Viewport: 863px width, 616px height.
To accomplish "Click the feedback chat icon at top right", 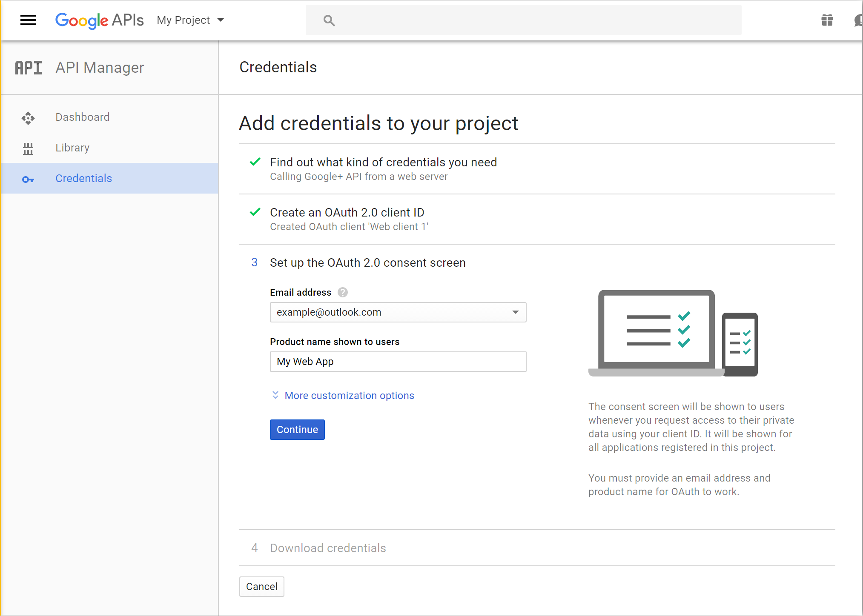I will pos(858,20).
